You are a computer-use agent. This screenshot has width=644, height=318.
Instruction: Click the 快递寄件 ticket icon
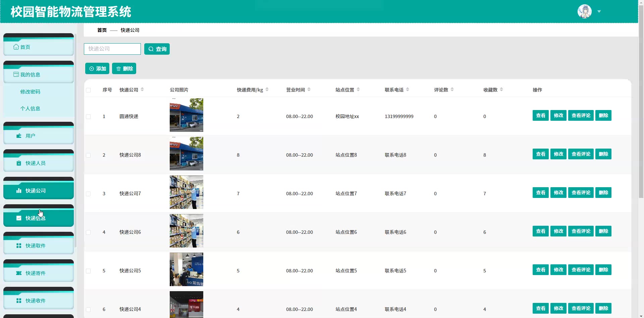coord(19,273)
